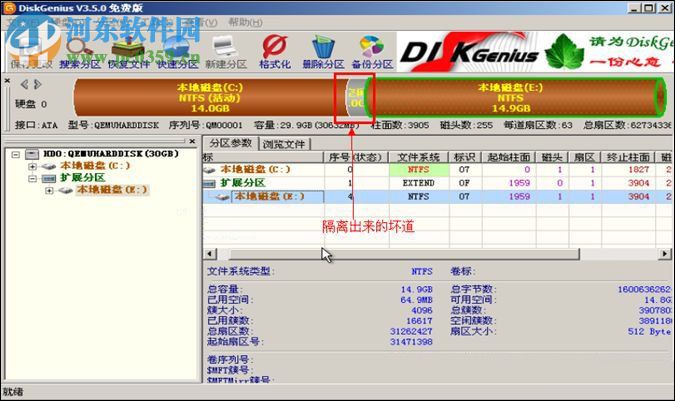This screenshot has width=675, height=401.
Task: Click the 型号:QEMUHARDDISK disk info text
Action: 113,125
